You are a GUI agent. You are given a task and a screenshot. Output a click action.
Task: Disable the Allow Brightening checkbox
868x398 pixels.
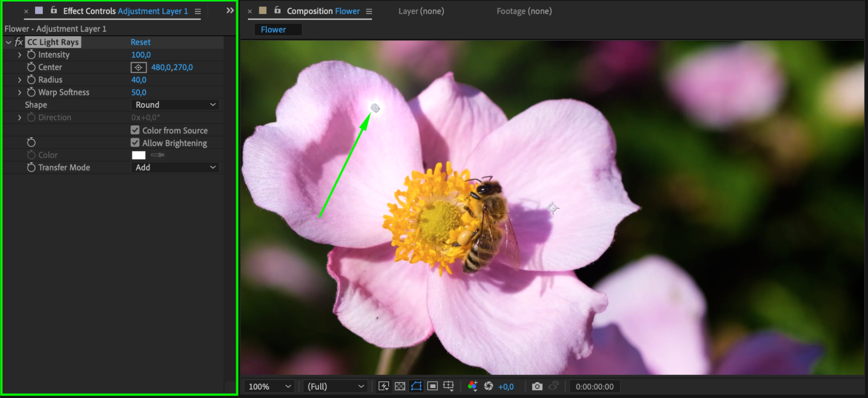(135, 143)
